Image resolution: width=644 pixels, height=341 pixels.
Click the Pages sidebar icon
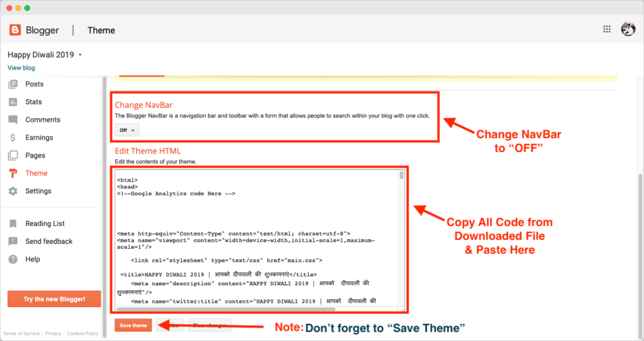[13, 156]
